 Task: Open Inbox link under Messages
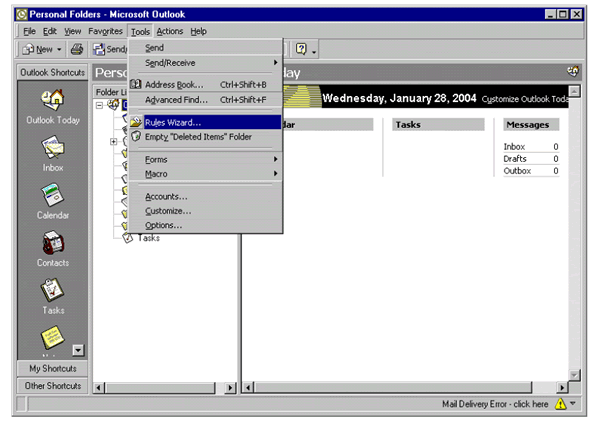pos(514,147)
